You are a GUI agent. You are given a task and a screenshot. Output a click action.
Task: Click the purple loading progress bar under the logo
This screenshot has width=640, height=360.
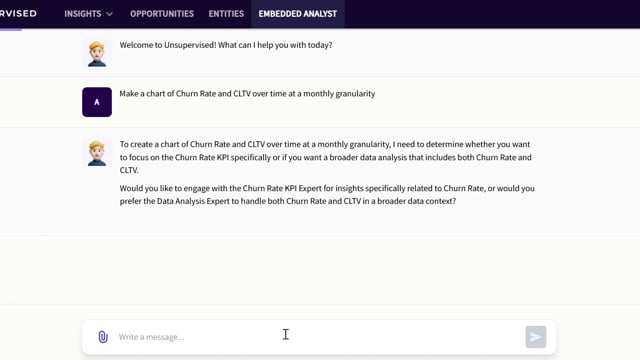tap(11, 29)
